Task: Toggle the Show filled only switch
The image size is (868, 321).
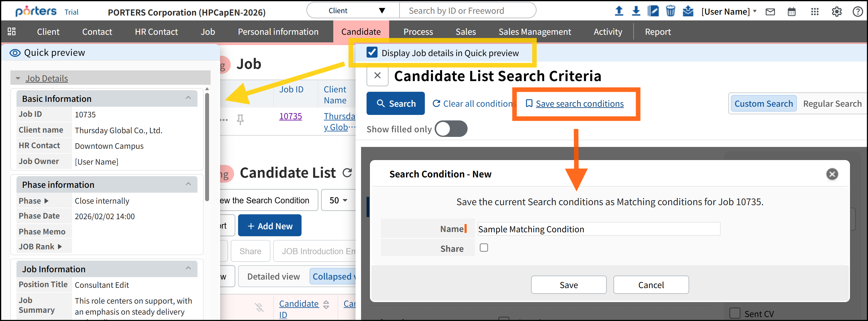Action: 450,129
